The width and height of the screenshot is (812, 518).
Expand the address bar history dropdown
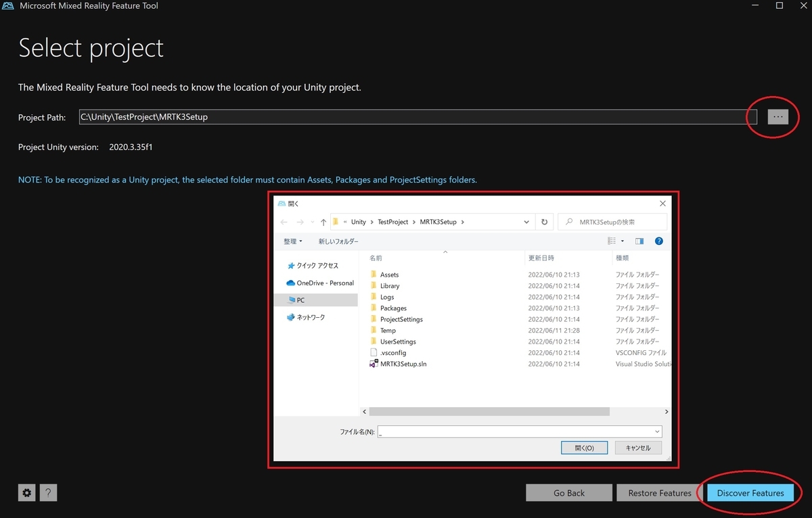click(x=526, y=222)
